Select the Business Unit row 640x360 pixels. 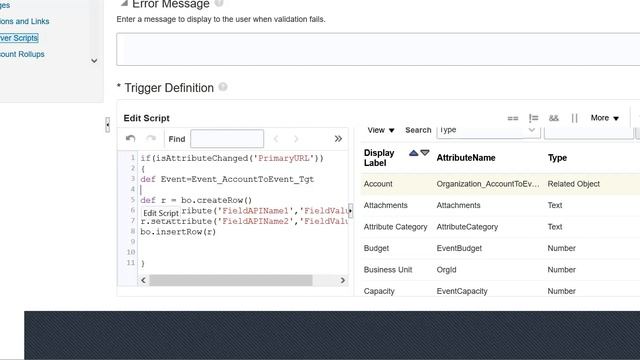500,270
